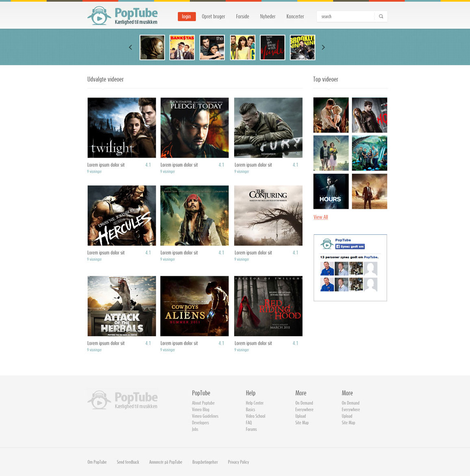
Task: Click the PopTube icon in Facebook widget
Action: coord(327,244)
